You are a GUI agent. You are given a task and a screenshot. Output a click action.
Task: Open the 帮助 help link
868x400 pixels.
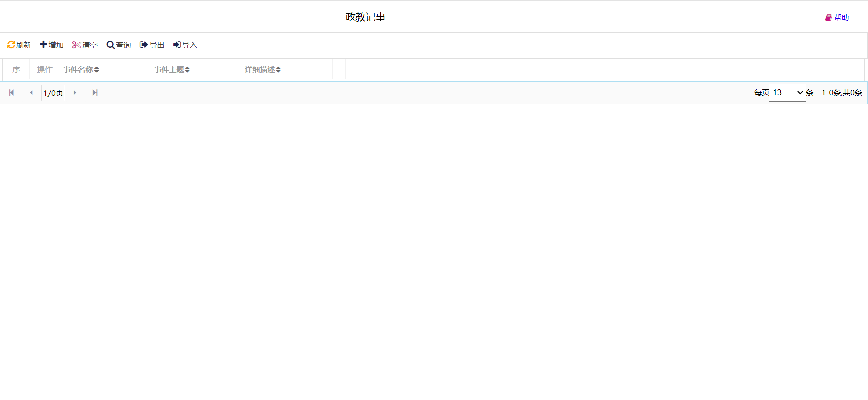(x=837, y=18)
